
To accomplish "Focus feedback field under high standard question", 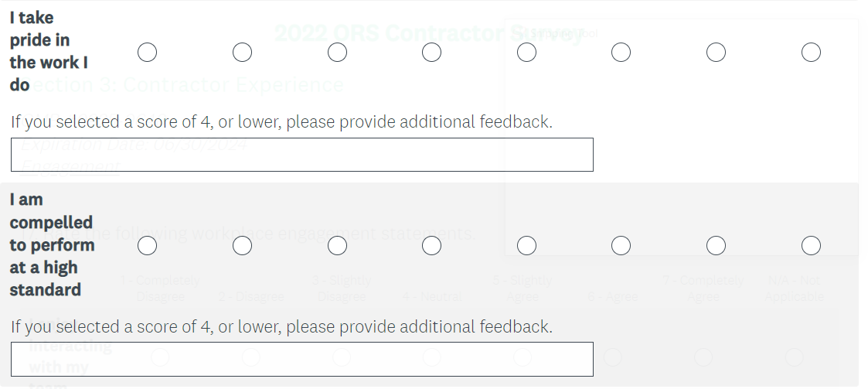I will coord(301,359).
